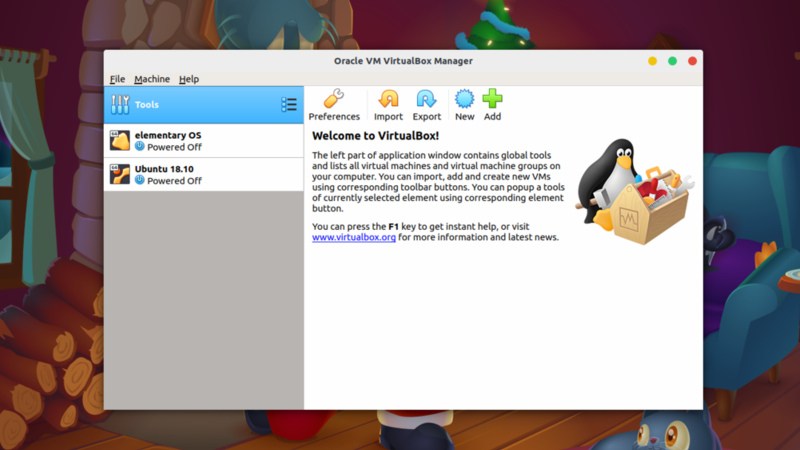Open the Tools list menu icon
The width and height of the screenshot is (800, 450).
pyautogui.click(x=289, y=105)
